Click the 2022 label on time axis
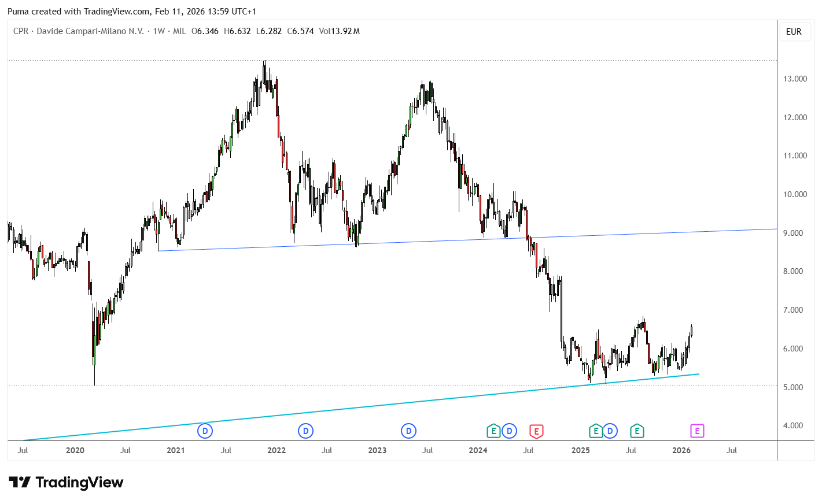Screen dimensions: 822x504 (x=277, y=450)
